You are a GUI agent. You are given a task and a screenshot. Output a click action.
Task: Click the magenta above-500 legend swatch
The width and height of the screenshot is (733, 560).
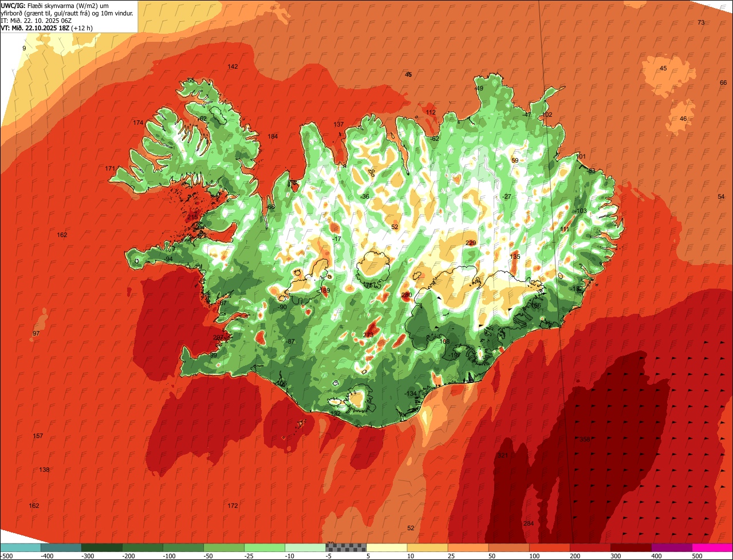point(712,547)
